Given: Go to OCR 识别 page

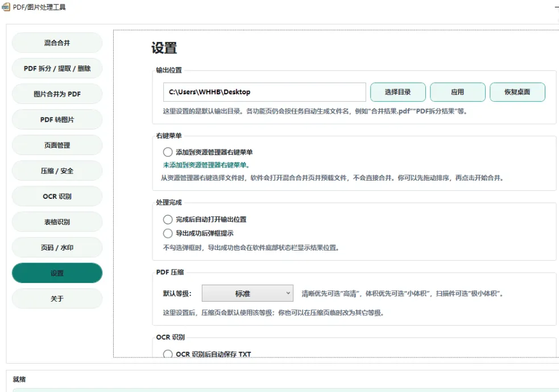Looking at the screenshot, I should coord(57,196).
